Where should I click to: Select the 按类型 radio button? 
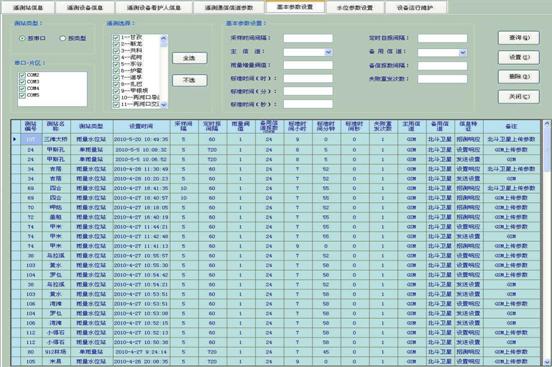(63, 38)
